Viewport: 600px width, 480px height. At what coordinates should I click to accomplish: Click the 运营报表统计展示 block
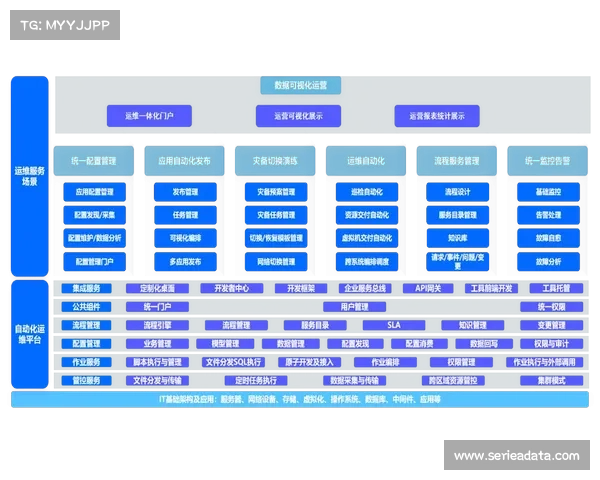click(x=430, y=116)
